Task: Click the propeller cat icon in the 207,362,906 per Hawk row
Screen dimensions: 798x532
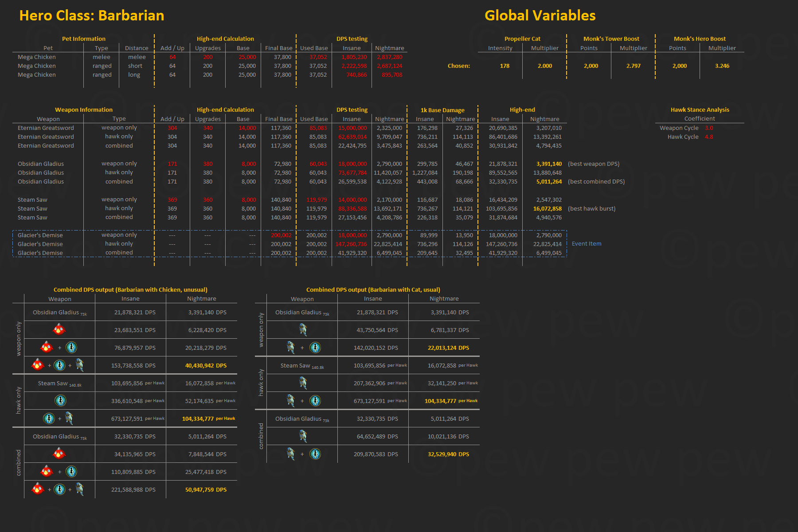Action: 303,383
